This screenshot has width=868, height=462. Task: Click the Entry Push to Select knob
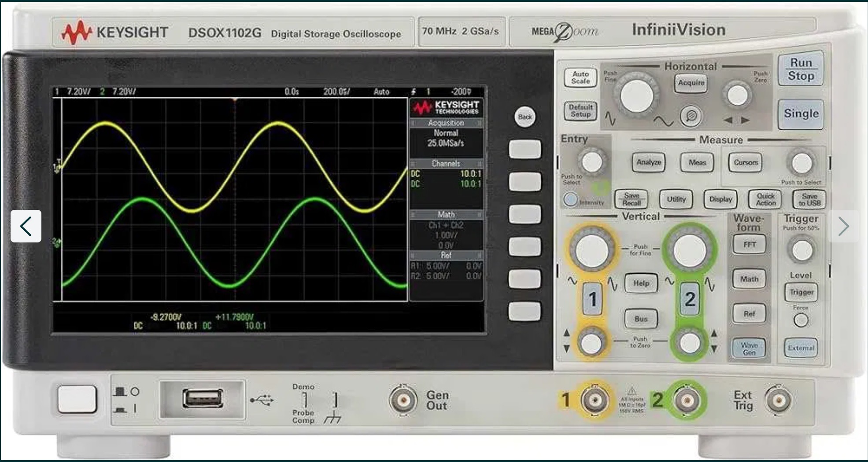592,162
